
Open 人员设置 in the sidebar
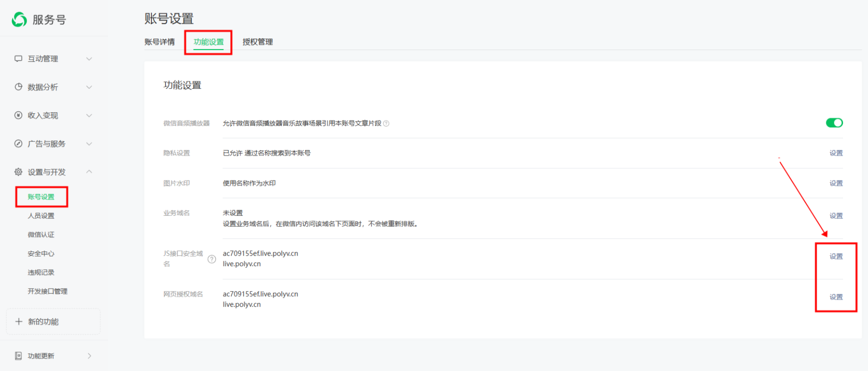41,216
